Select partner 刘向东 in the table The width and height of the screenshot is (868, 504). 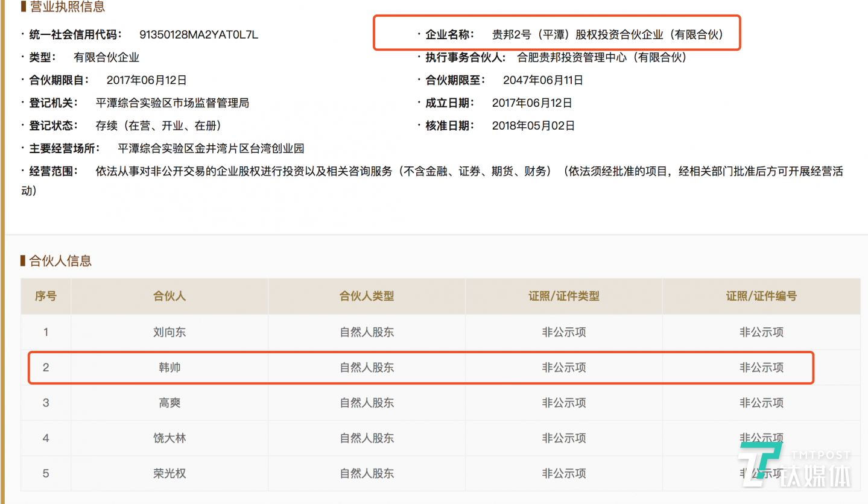pos(169,332)
